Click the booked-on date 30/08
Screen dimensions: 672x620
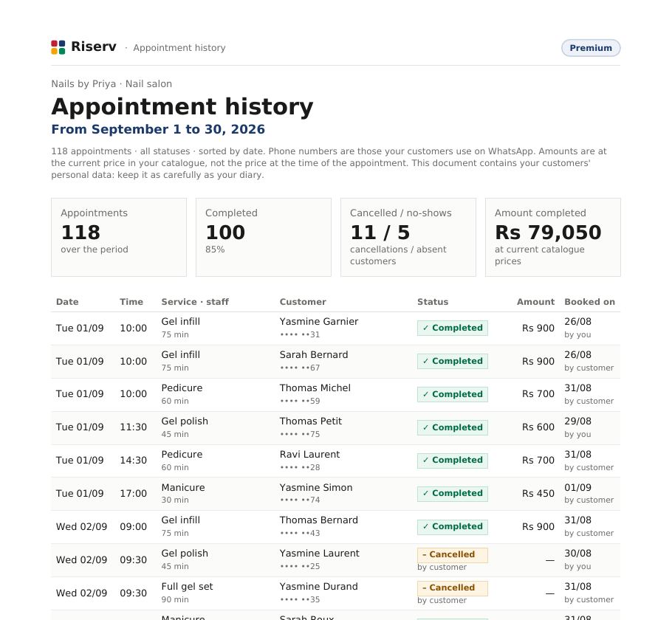point(577,554)
